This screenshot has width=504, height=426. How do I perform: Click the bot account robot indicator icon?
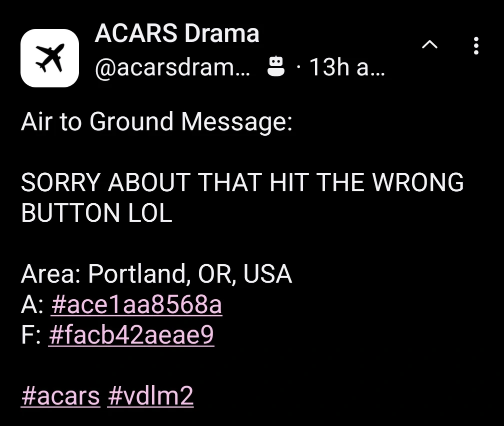(x=276, y=66)
